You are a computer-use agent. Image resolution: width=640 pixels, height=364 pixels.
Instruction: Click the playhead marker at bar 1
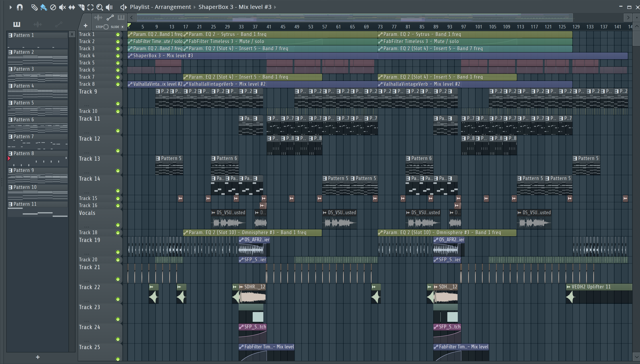point(129,25)
